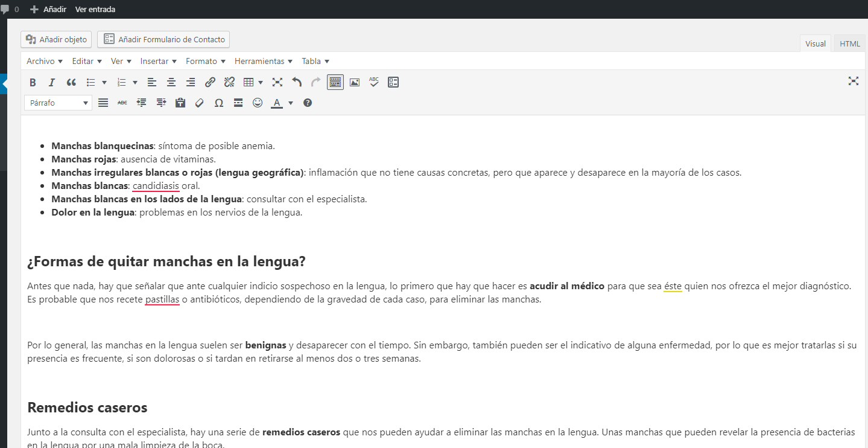Click Añadir Formulario de Contacto button

(163, 39)
